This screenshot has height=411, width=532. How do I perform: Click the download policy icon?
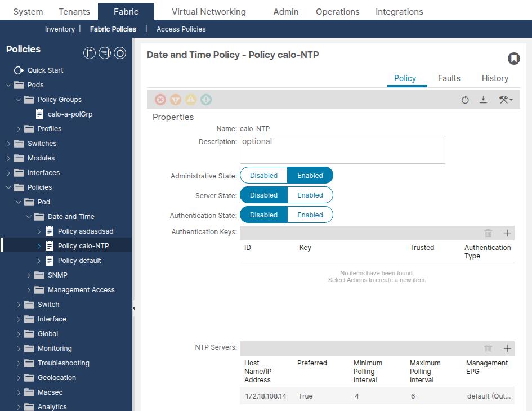coord(484,99)
